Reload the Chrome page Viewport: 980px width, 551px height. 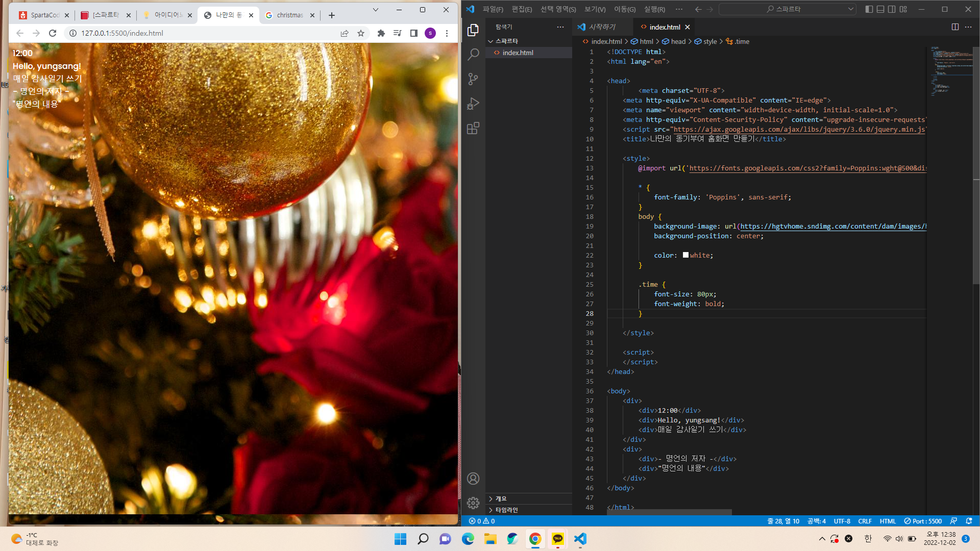53,33
